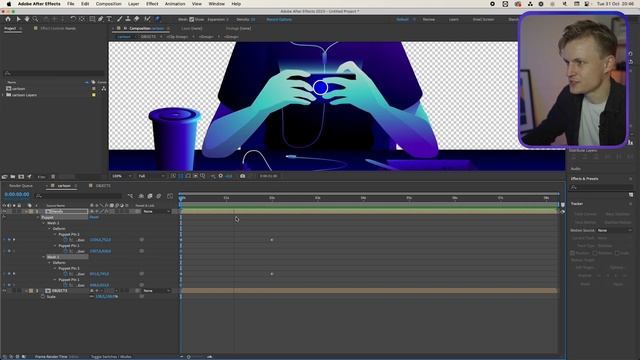Image resolution: width=640 pixels, height=360 pixels.
Task: Open the Full resolution dropdown
Action: pos(151,176)
